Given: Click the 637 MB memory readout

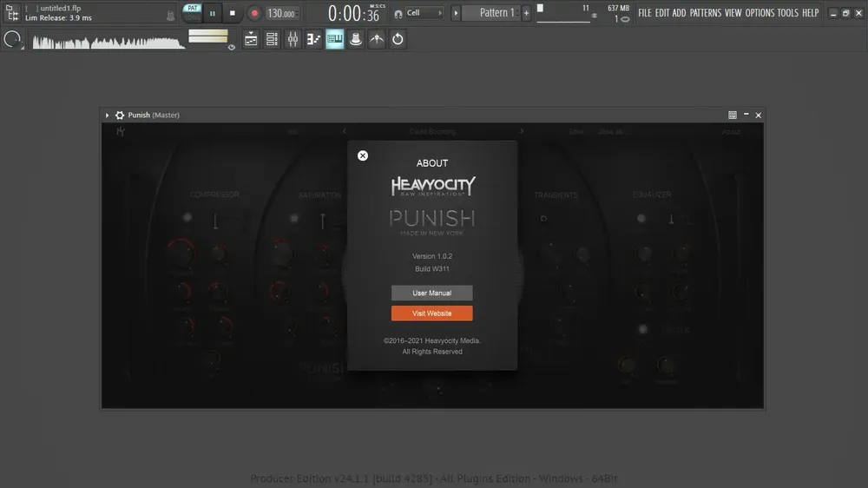Looking at the screenshot, I should 618,9.
